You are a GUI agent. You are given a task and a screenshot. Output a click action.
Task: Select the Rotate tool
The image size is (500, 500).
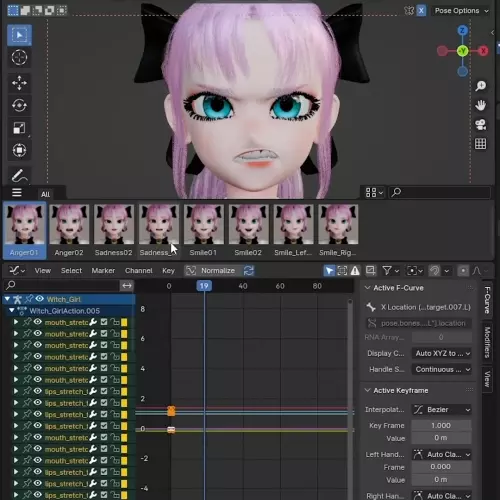coord(19,105)
